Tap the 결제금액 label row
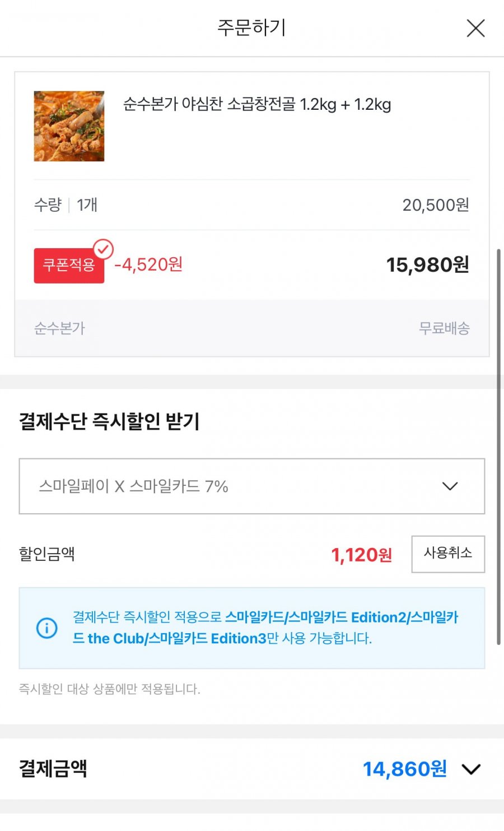 click(x=252, y=769)
